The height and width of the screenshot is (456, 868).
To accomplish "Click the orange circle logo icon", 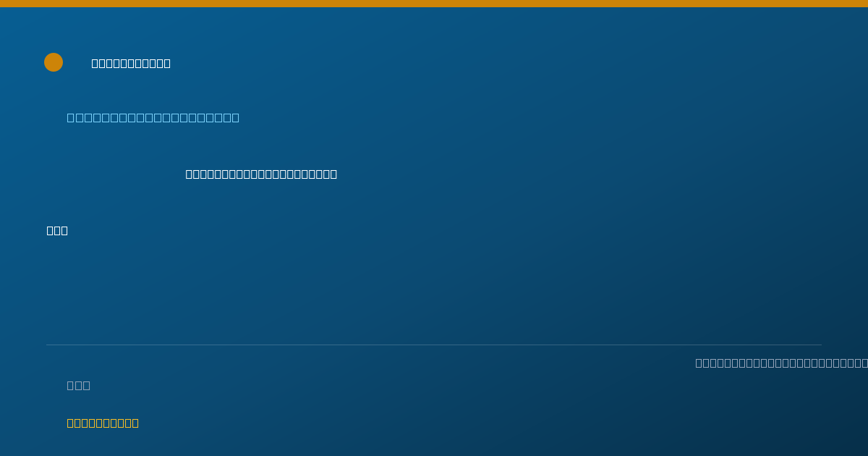I will coord(54,62).
